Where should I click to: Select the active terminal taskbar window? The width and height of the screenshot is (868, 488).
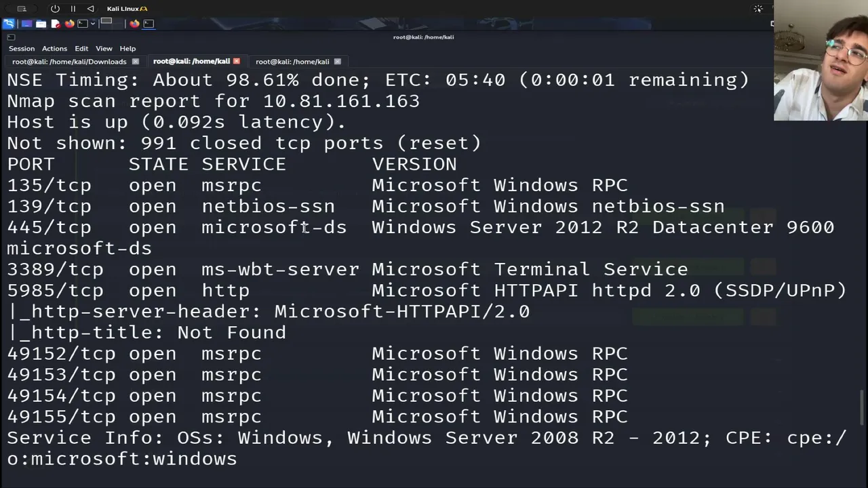pyautogui.click(x=149, y=24)
